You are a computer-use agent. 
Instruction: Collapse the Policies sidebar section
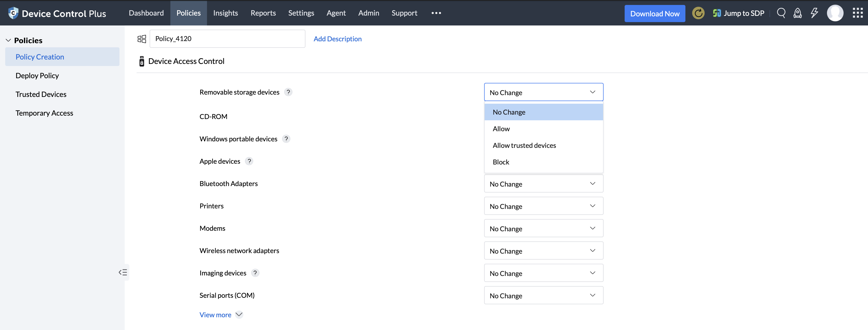click(x=8, y=41)
